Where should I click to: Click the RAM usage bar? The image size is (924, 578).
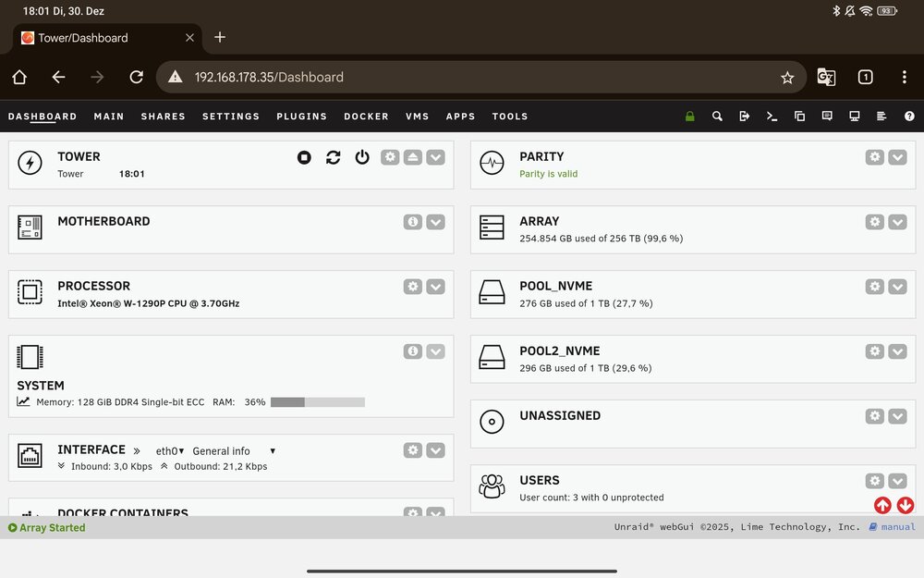[318, 402]
